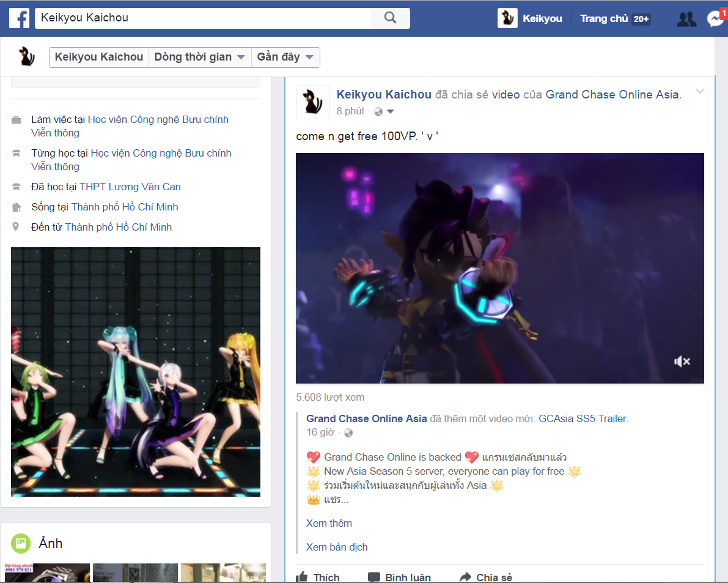Click the post author's avatar thumbnail
This screenshot has width=728, height=583.
click(312, 102)
